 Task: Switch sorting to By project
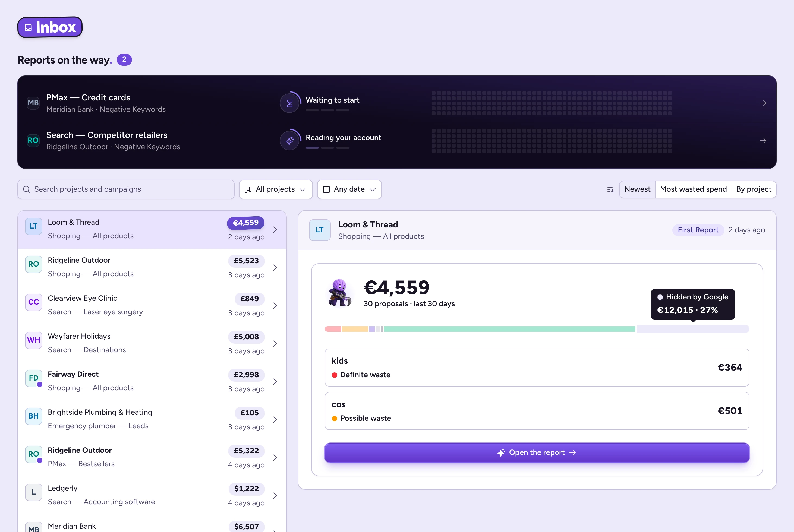[x=754, y=189]
